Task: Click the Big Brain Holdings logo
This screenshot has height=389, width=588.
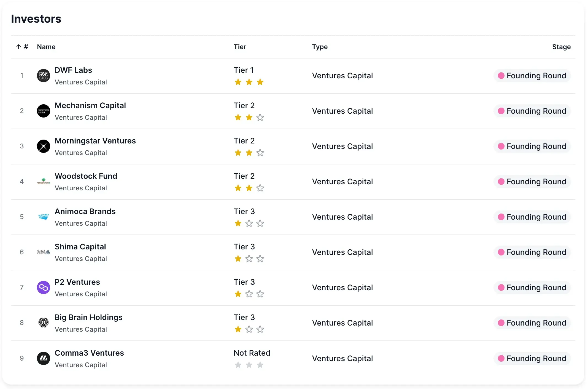Action: [x=44, y=323]
